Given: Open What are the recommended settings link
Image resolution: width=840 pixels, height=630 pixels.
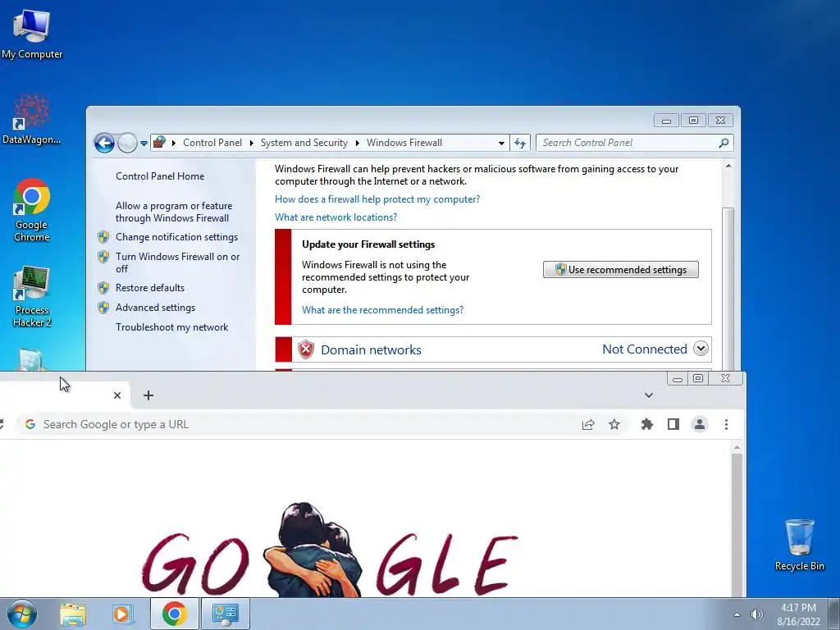Looking at the screenshot, I should [382, 310].
